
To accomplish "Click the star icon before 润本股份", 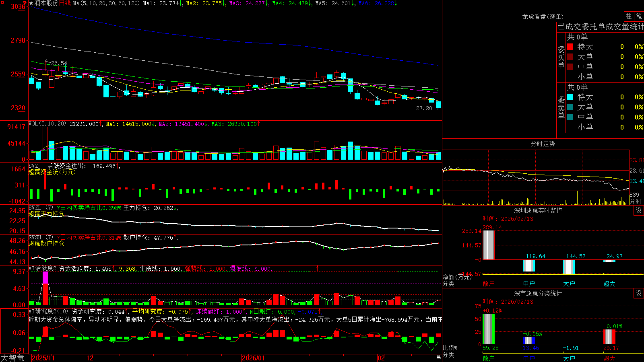I will (31, 3).
